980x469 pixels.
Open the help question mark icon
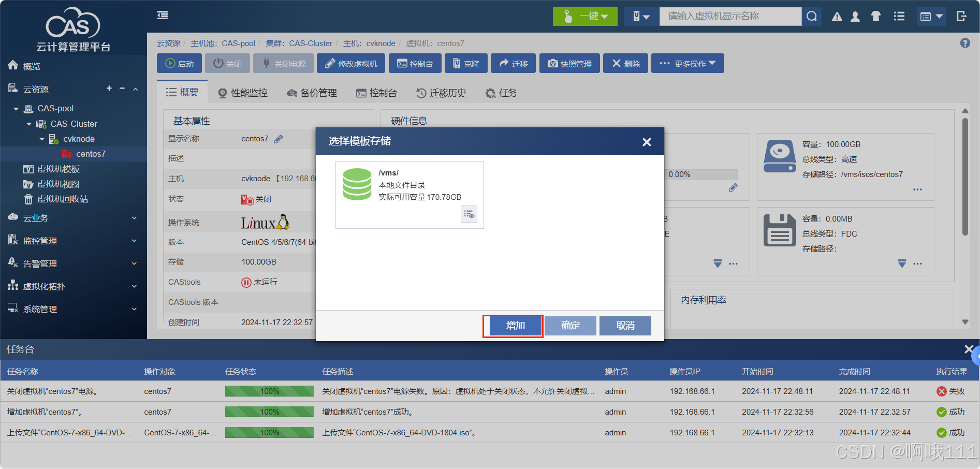click(x=965, y=43)
